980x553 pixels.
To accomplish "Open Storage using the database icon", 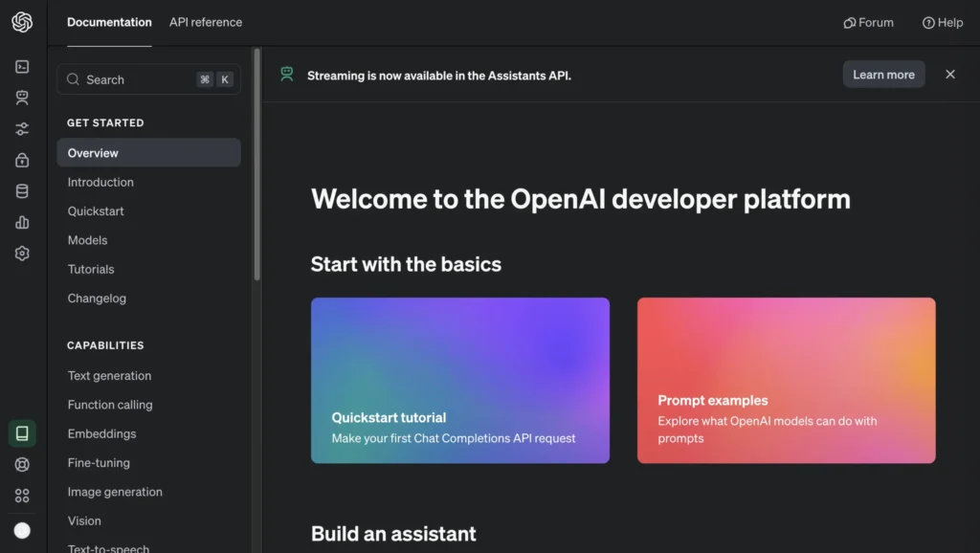I will [22, 190].
